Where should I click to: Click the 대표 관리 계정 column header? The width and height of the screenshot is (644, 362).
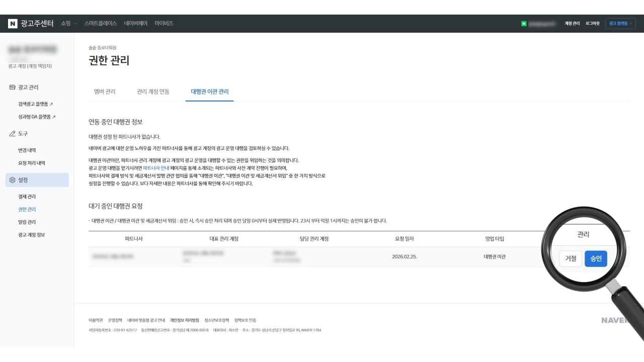[224, 239]
